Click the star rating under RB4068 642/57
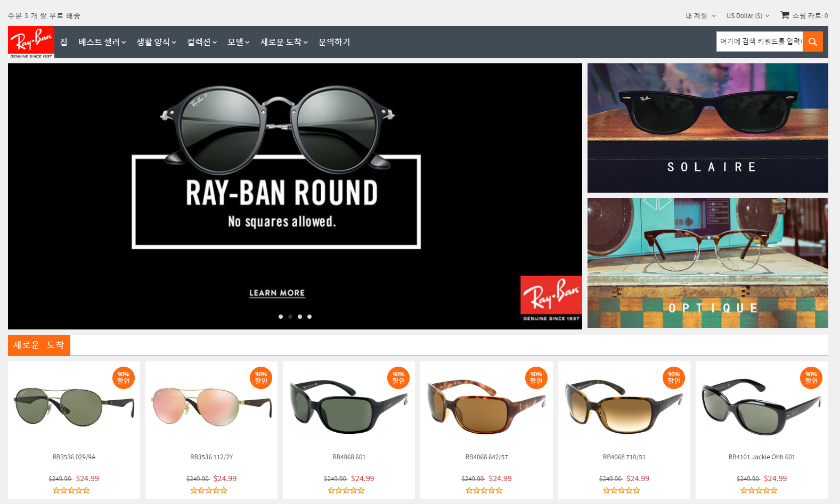 484,491
